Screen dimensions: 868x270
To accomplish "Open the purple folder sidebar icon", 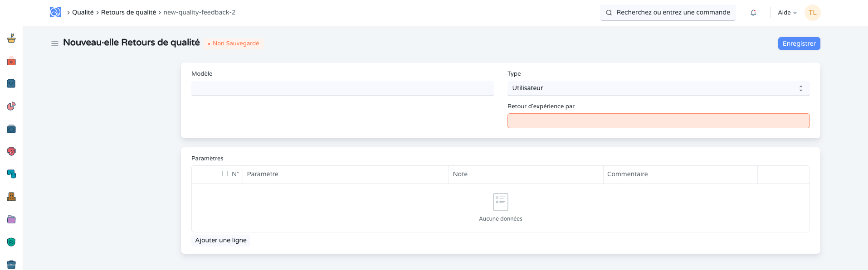I will 11,220.
